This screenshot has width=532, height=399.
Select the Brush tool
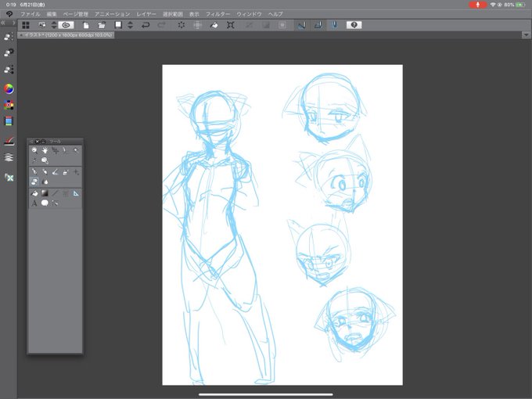point(56,172)
